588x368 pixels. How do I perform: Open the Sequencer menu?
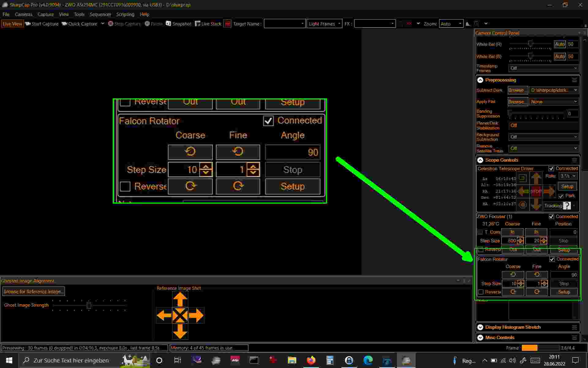coord(100,14)
